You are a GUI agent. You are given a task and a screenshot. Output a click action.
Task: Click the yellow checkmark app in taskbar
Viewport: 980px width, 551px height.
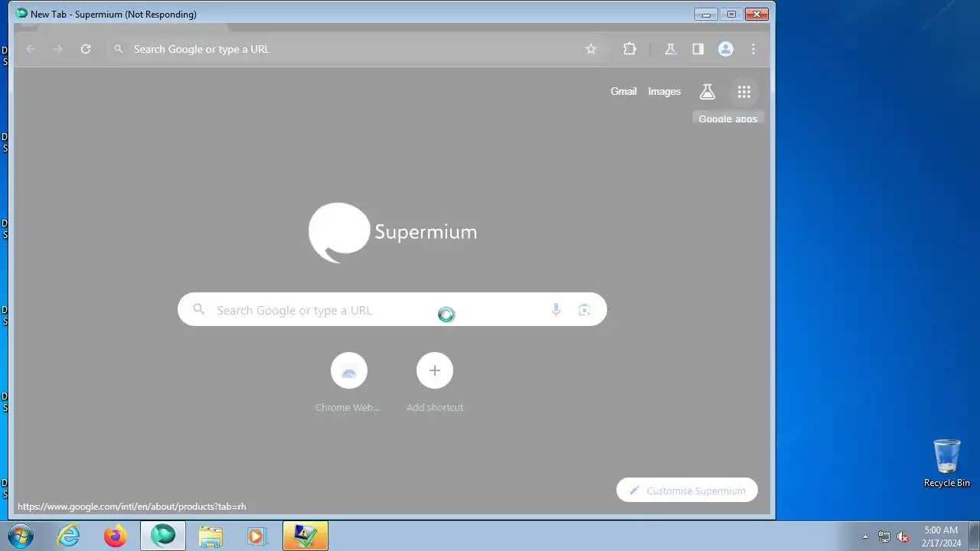[x=305, y=536]
